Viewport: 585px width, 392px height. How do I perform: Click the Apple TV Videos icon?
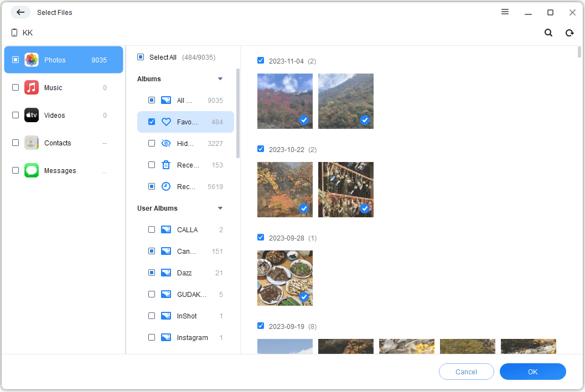[32, 115]
